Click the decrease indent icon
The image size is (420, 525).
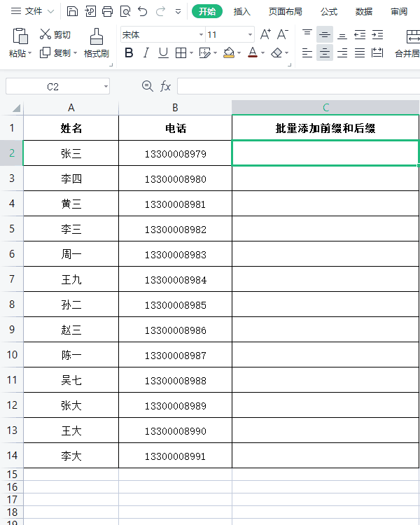coord(360,34)
